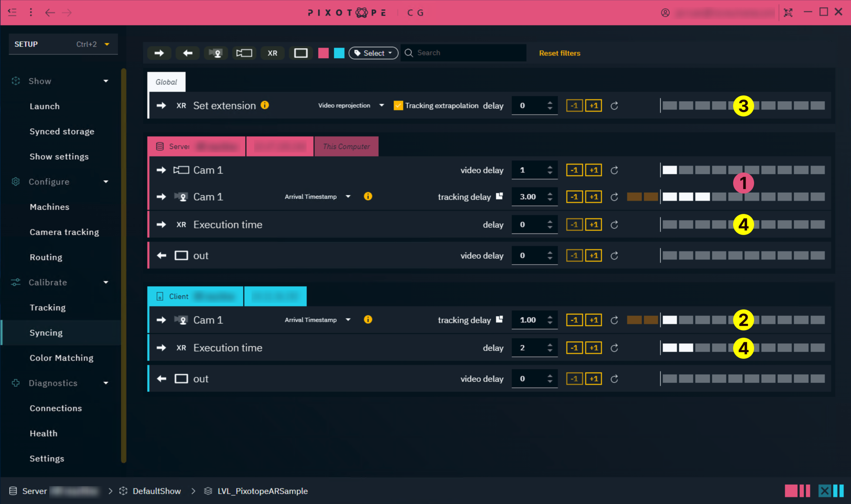Image resolution: width=851 pixels, height=504 pixels.
Task: Reset the Set extension delay value
Action: 614,106
